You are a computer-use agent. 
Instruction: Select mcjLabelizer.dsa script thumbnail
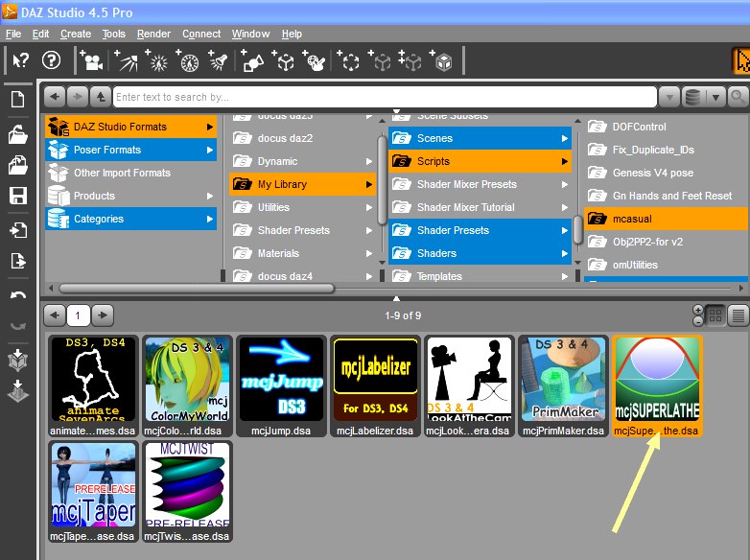375,385
